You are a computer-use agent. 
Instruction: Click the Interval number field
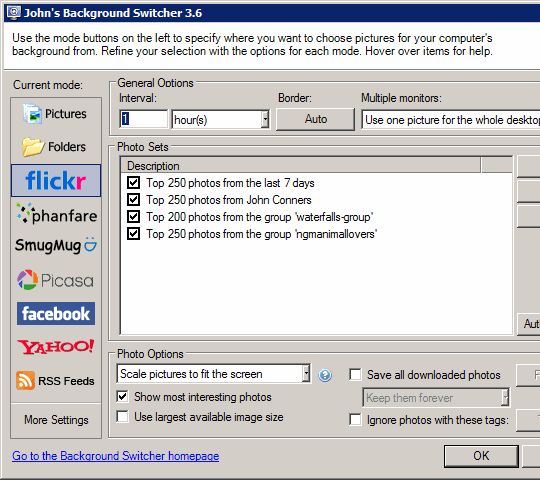click(x=144, y=119)
